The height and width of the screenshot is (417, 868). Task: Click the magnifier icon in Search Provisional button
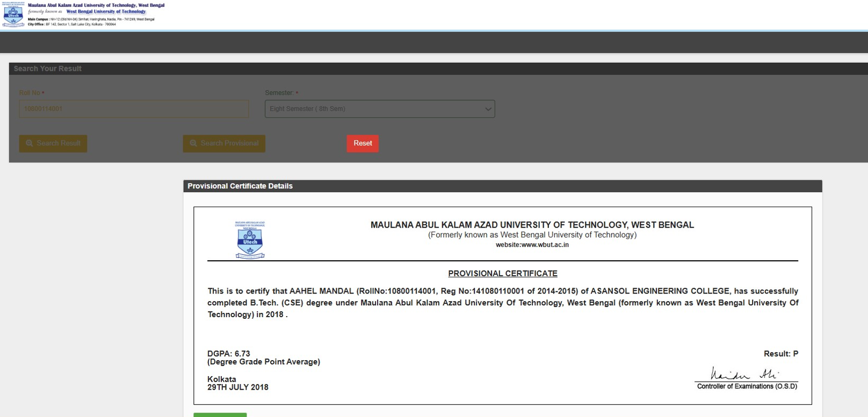[x=193, y=143]
